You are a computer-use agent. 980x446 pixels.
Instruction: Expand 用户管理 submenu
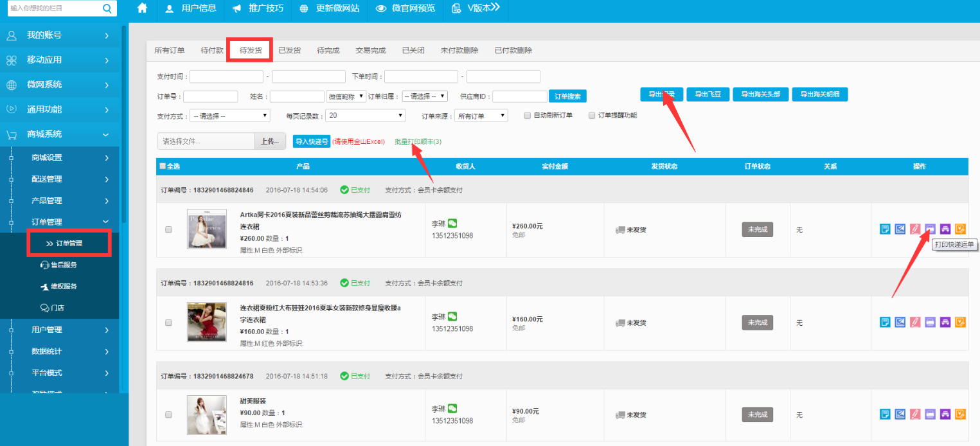[x=60, y=330]
